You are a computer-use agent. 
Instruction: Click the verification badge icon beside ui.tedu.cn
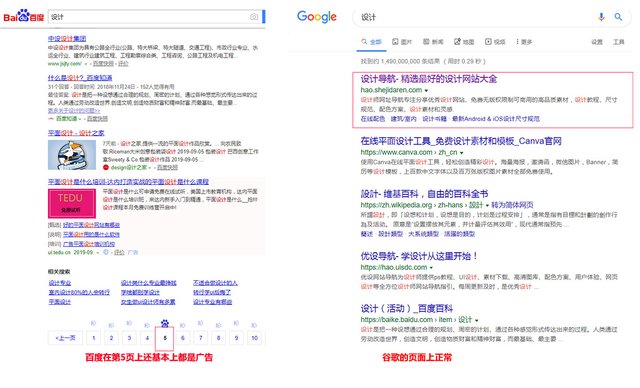point(106,253)
